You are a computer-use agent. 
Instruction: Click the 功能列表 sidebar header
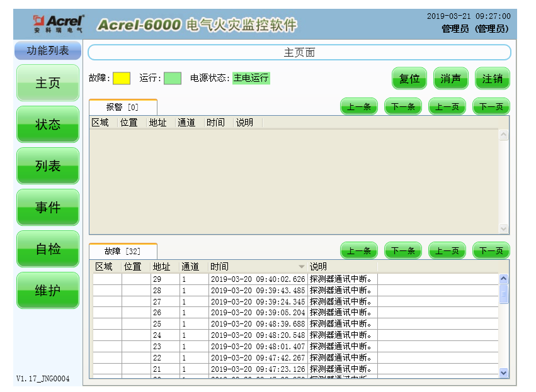pyautogui.click(x=48, y=50)
